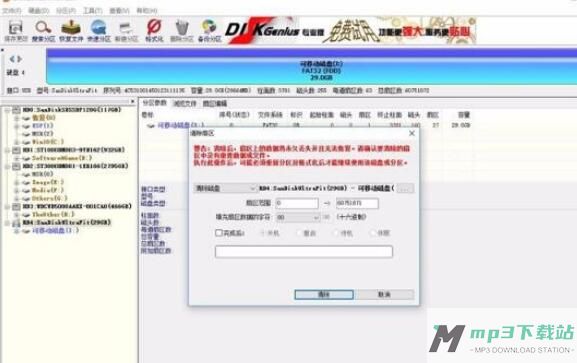Click the drive icon of 可移动磁盘 in partition table
Image resolution: width=577 pixels, height=363 pixels.
click(151, 126)
